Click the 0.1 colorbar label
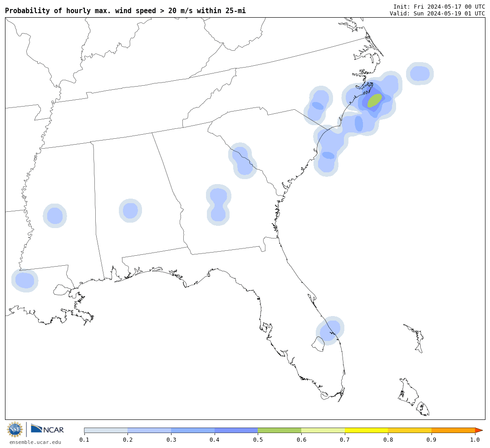This screenshot has width=490, height=448. pyautogui.click(x=84, y=440)
